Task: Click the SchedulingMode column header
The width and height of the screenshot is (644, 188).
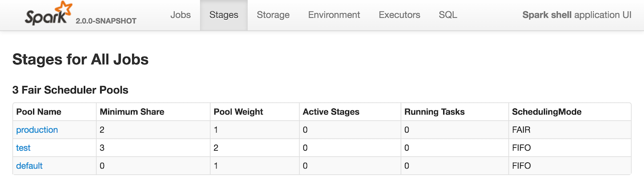Action: (x=546, y=112)
